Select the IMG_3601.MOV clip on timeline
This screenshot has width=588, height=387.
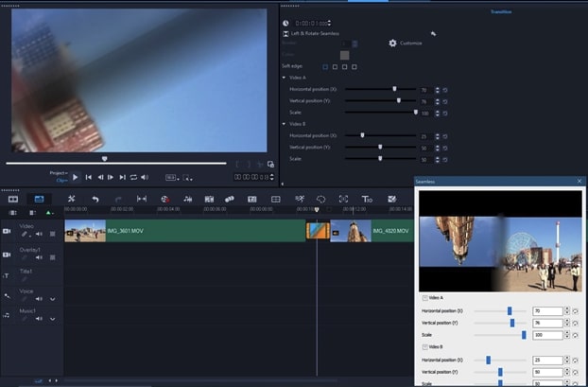[x=185, y=231]
